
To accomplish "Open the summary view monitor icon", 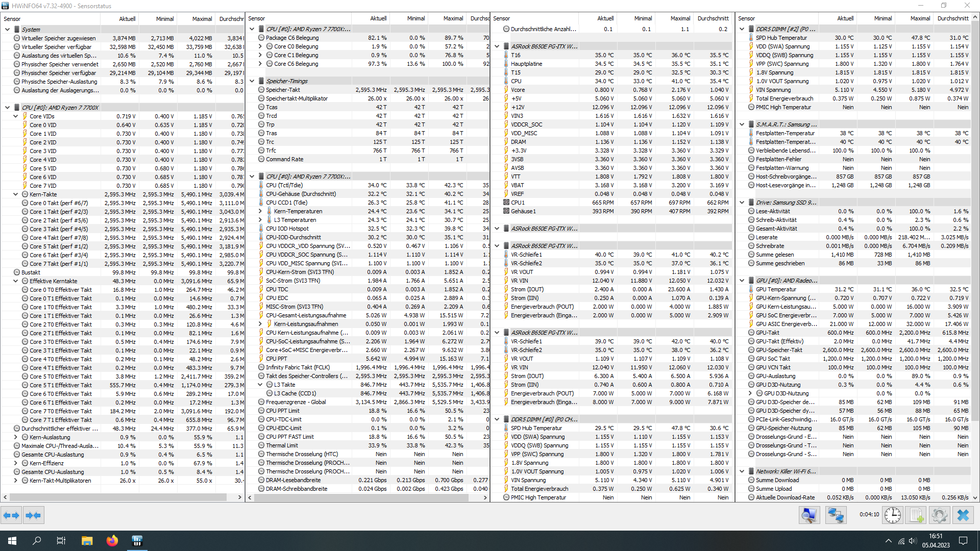I will click(809, 515).
